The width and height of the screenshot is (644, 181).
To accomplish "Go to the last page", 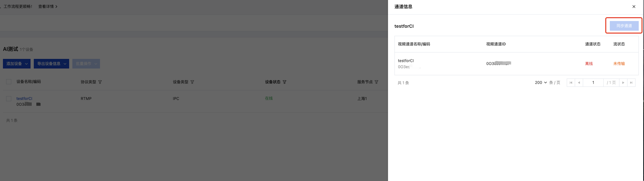I will click(631, 83).
